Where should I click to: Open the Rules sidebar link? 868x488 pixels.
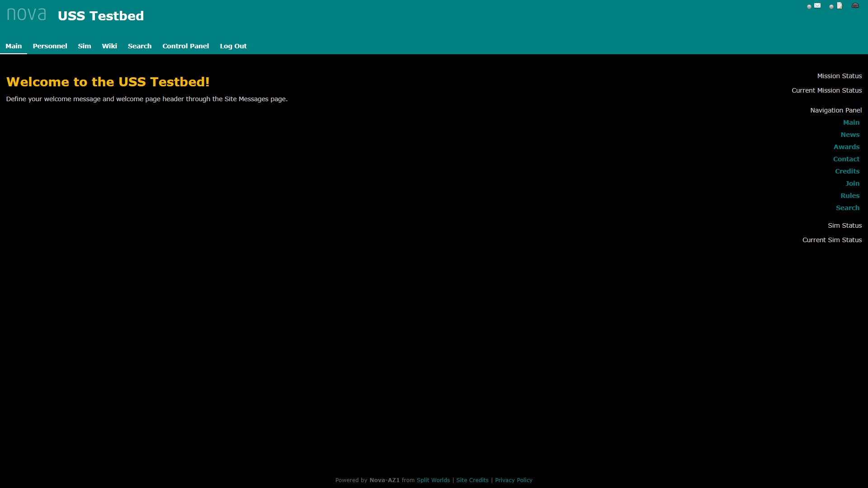click(x=850, y=196)
